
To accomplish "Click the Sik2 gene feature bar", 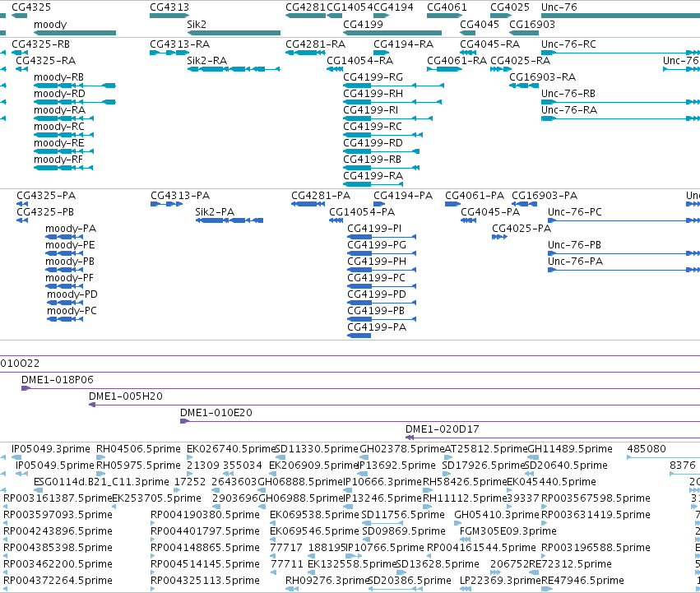I will coord(234,33).
